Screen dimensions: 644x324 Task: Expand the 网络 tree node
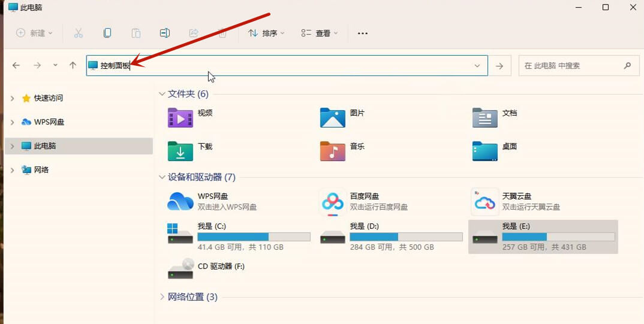click(13, 170)
